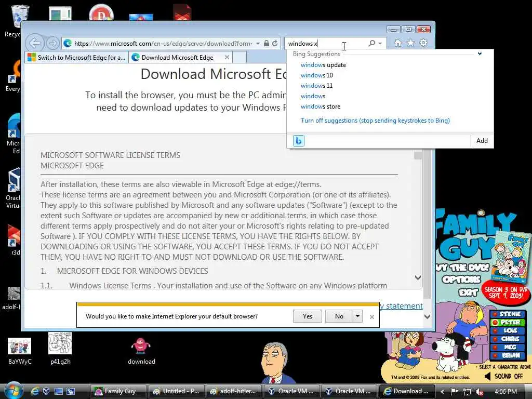The height and width of the screenshot is (399, 532).
Task: Click the network tray icon
Action: pyautogui.click(x=467, y=392)
